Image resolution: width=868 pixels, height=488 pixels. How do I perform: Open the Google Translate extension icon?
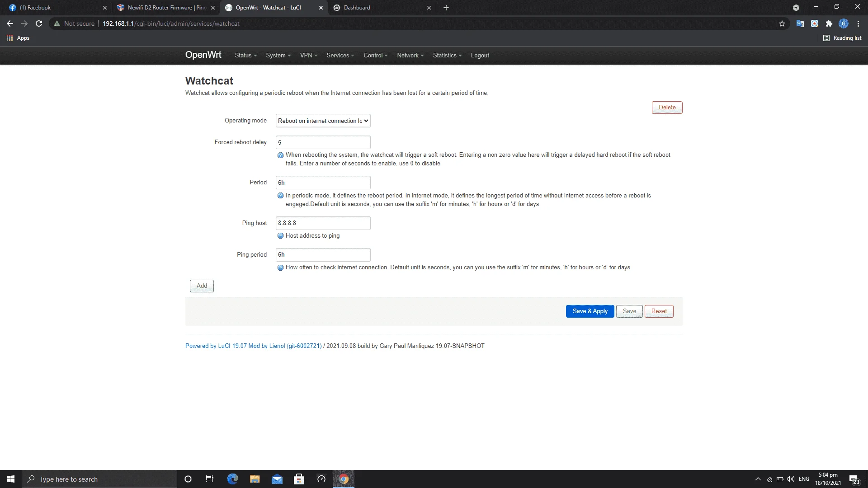coord(800,23)
